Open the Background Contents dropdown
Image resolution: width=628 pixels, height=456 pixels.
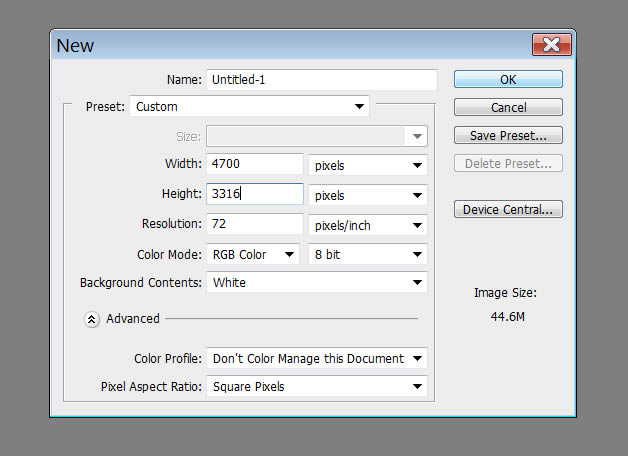point(317,282)
